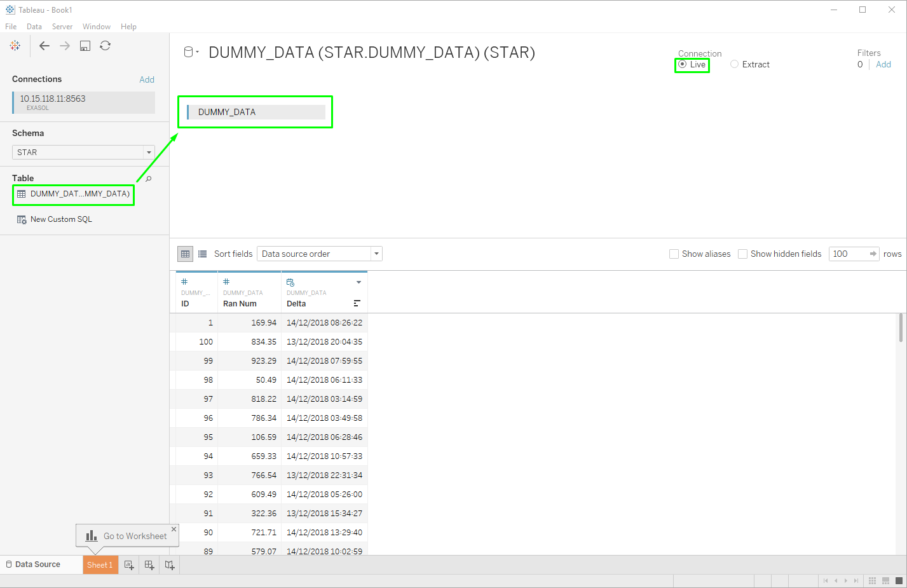Select the Extract connection radio button

[x=735, y=64]
